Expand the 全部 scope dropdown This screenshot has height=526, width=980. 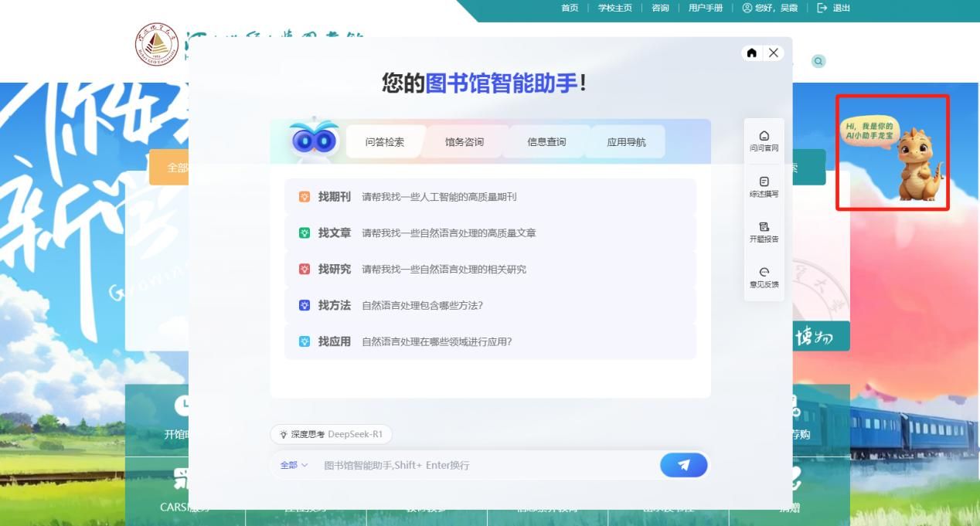point(294,465)
